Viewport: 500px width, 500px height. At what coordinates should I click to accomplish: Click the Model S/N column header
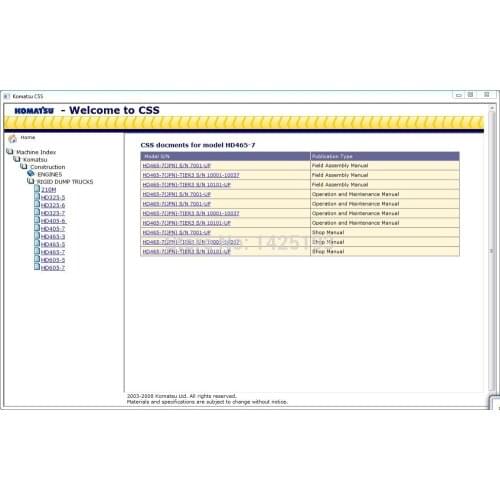click(225, 156)
